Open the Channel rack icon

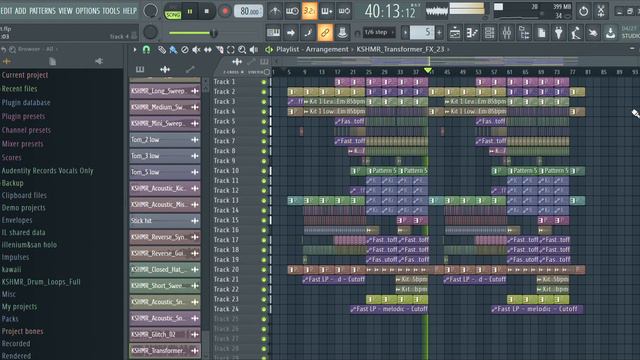click(489, 33)
